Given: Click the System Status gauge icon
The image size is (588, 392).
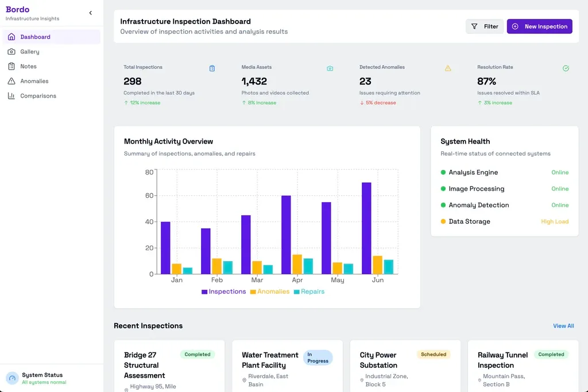Looking at the screenshot, I should pyautogui.click(x=11, y=378).
